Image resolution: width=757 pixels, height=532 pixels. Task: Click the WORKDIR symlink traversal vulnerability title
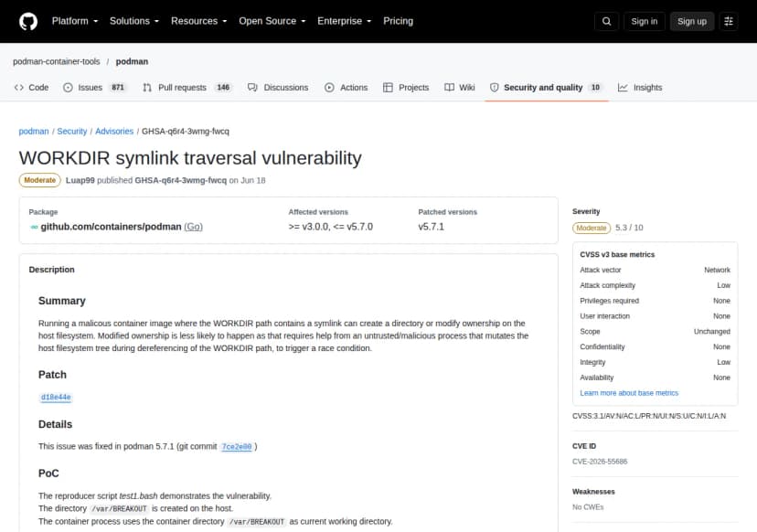[x=190, y=158]
